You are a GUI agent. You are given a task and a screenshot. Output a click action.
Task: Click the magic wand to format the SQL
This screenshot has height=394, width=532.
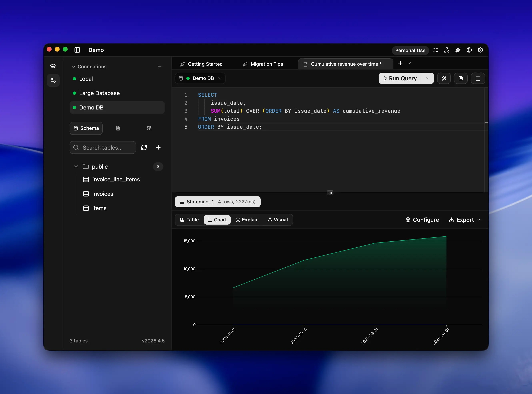(444, 78)
